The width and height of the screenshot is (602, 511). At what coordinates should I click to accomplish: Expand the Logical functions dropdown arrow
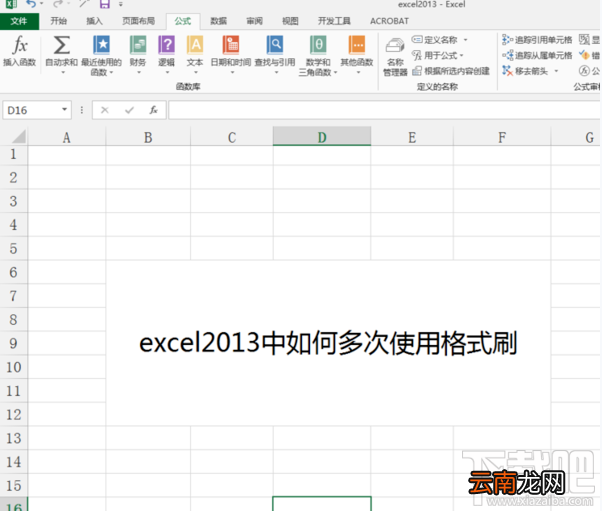(x=167, y=72)
